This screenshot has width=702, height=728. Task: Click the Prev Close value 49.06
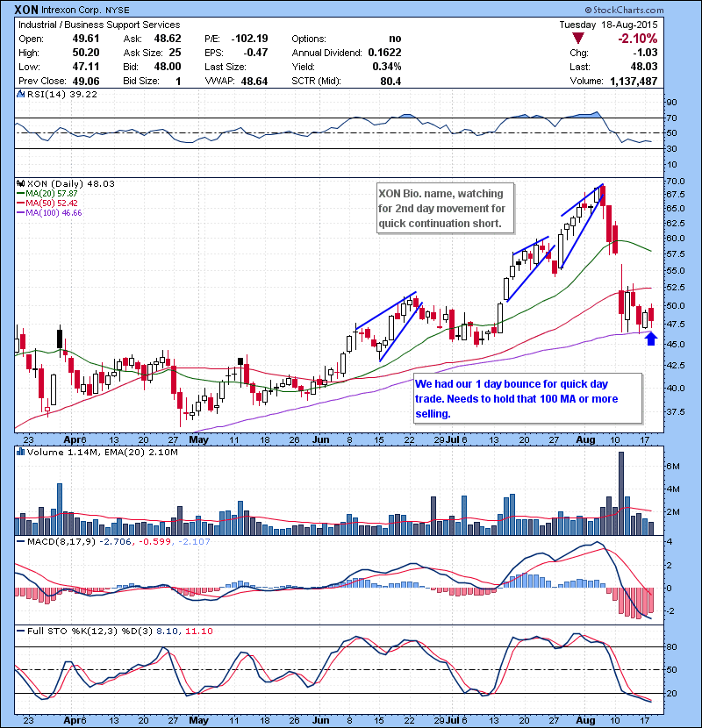pyautogui.click(x=86, y=81)
